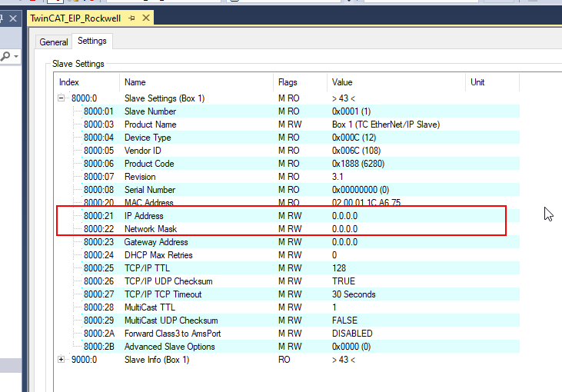Click the Product Code value 0x1888 (6280)
This screenshot has height=392, width=562.
click(x=358, y=164)
